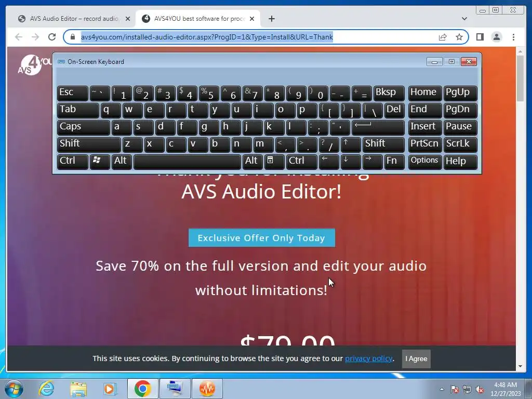Tap the Home key
This screenshot has width=532, height=399.
pos(425,94)
